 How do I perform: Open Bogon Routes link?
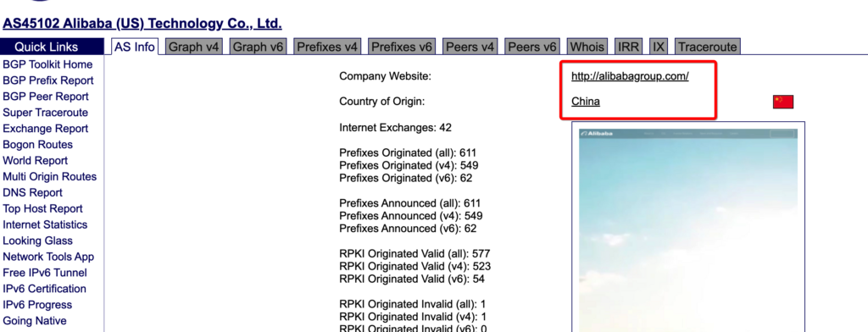(x=37, y=145)
